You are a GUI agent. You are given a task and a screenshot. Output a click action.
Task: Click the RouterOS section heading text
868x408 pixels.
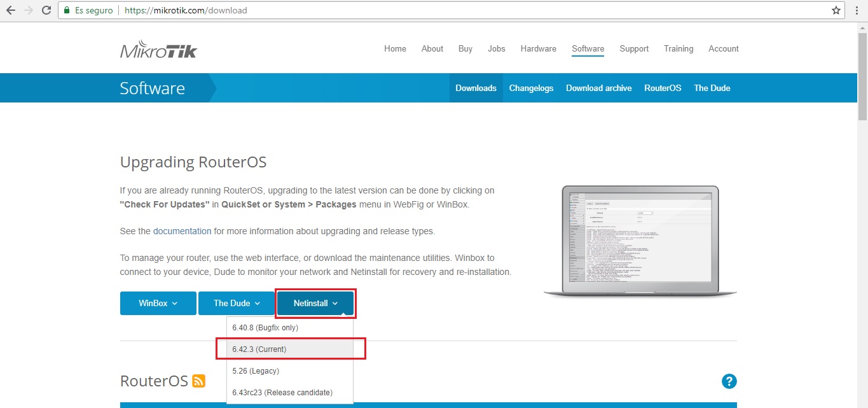click(154, 381)
